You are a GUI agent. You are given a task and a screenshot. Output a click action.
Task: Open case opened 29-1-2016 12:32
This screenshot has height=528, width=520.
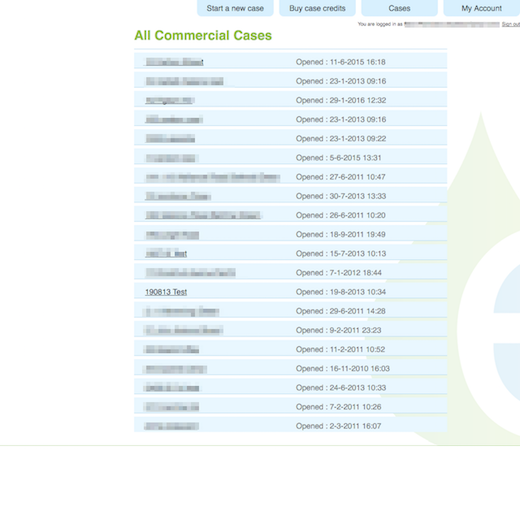coord(170,100)
